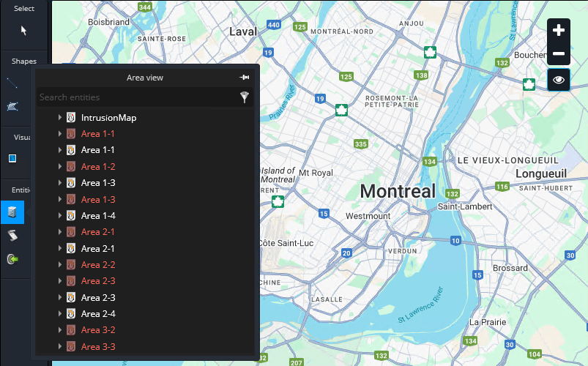Image resolution: width=588 pixels, height=366 pixels.
Task: Select the pointer arrow tool
Action: point(23,31)
